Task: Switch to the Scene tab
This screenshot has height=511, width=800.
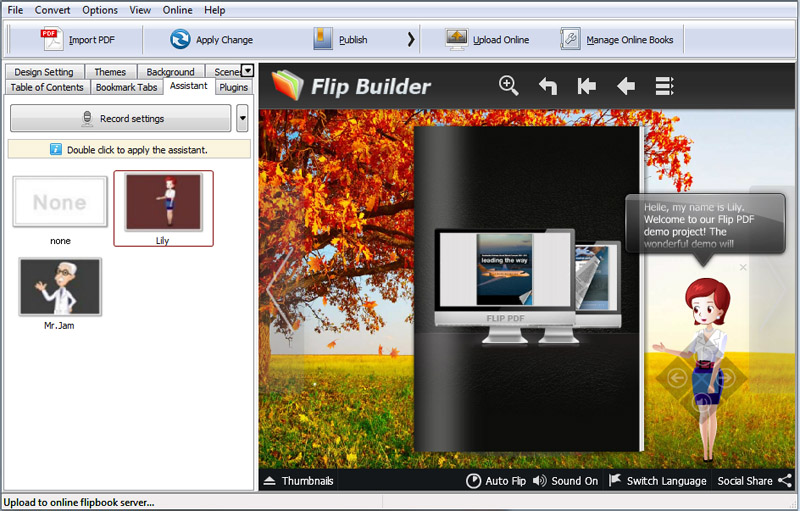Action: tap(224, 72)
